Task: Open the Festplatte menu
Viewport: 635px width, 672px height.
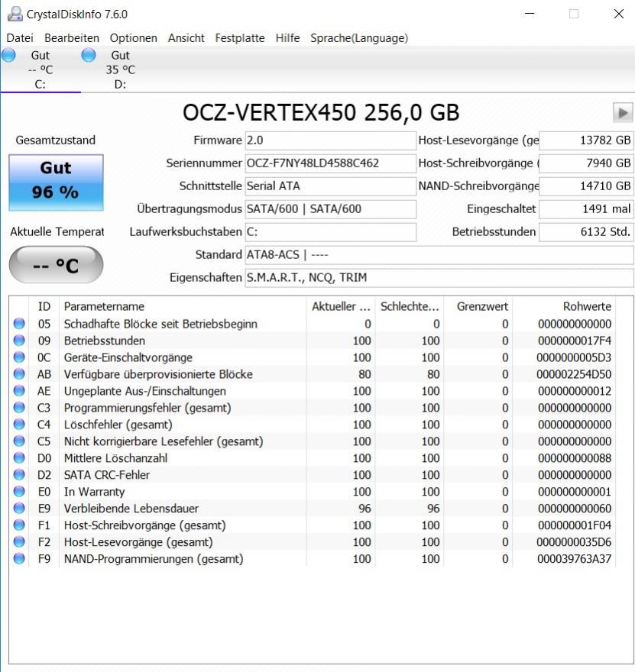Action: point(240,38)
